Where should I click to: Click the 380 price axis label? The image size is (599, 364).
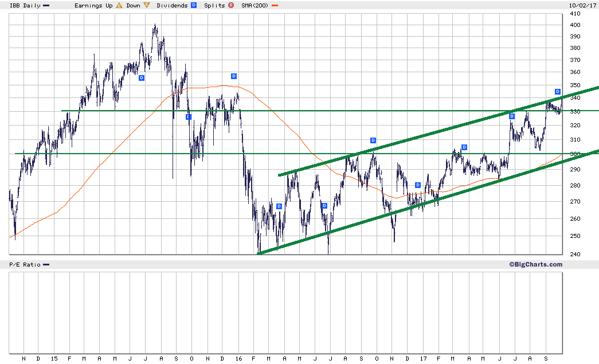pyautogui.click(x=575, y=48)
